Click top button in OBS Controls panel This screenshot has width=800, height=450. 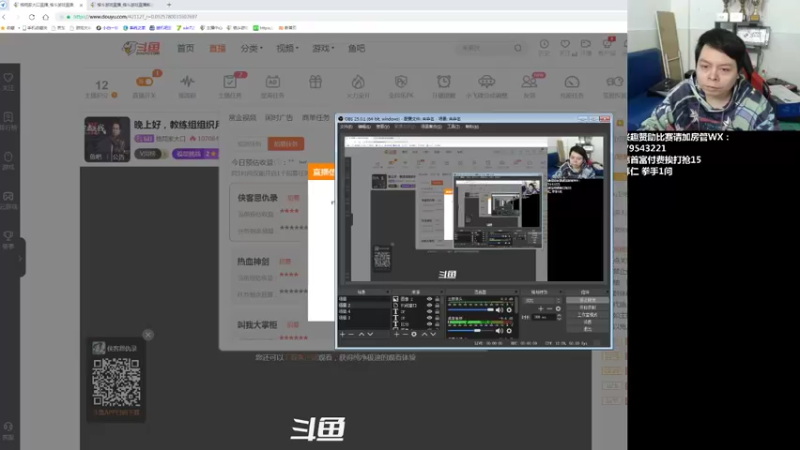587,301
